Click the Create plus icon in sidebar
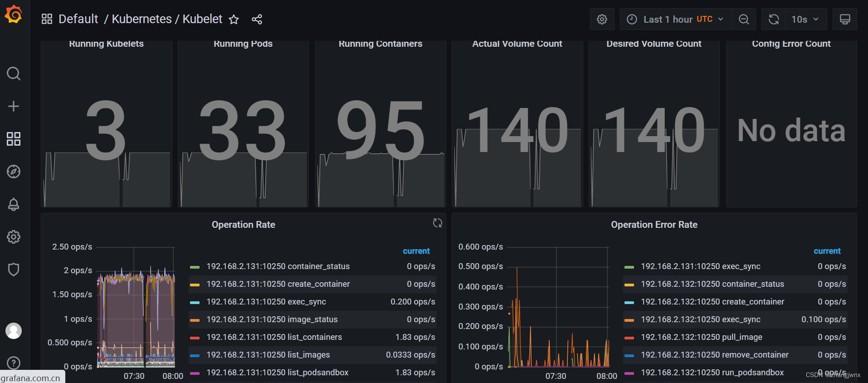The width and height of the screenshot is (868, 383). [14, 106]
